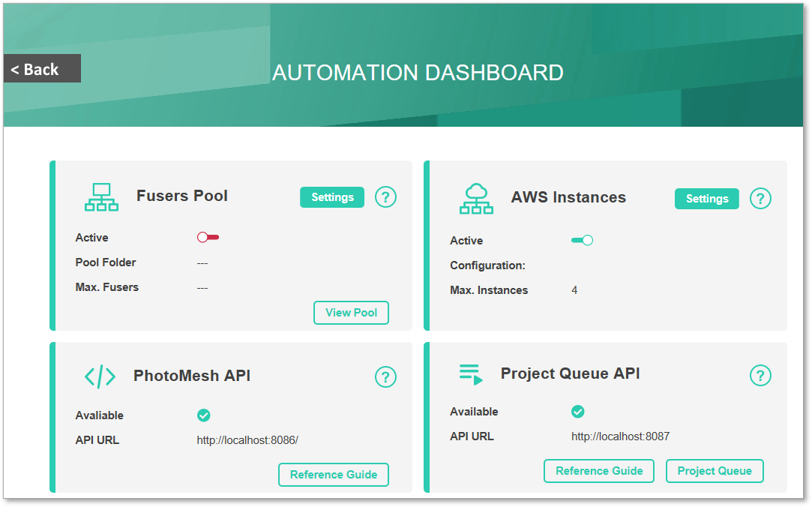Open AWS Instances Settings
Screen dimensions: 812x507
[x=707, y=199]
